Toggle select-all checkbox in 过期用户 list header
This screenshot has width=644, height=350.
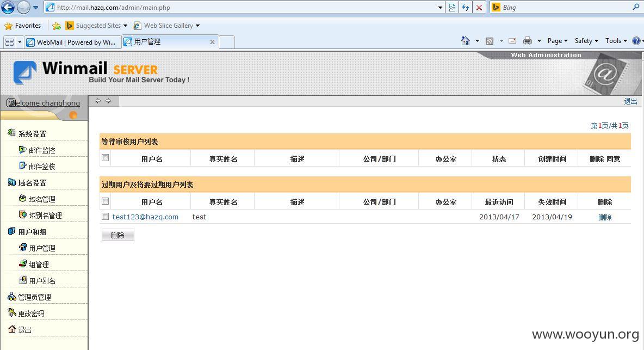click(105, 201)
